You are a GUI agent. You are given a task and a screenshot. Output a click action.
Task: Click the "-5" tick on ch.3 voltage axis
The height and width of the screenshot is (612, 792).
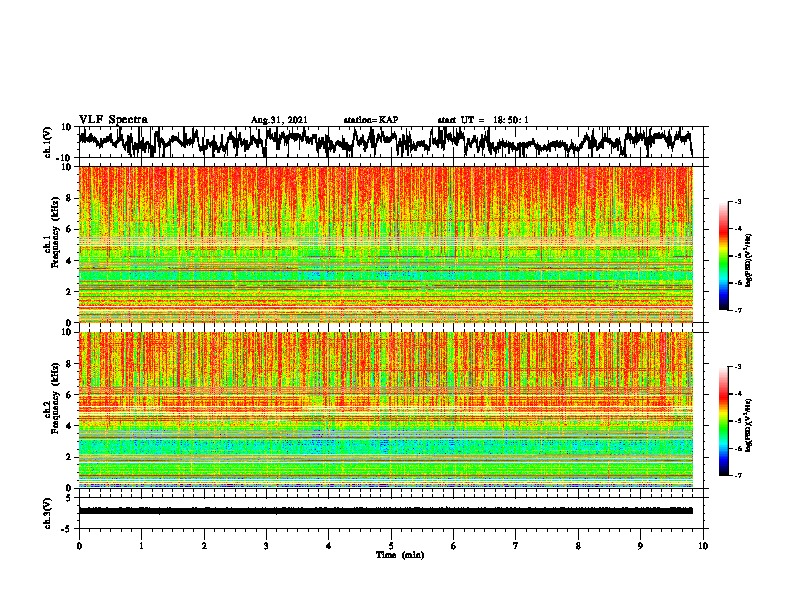click(68, 529)
